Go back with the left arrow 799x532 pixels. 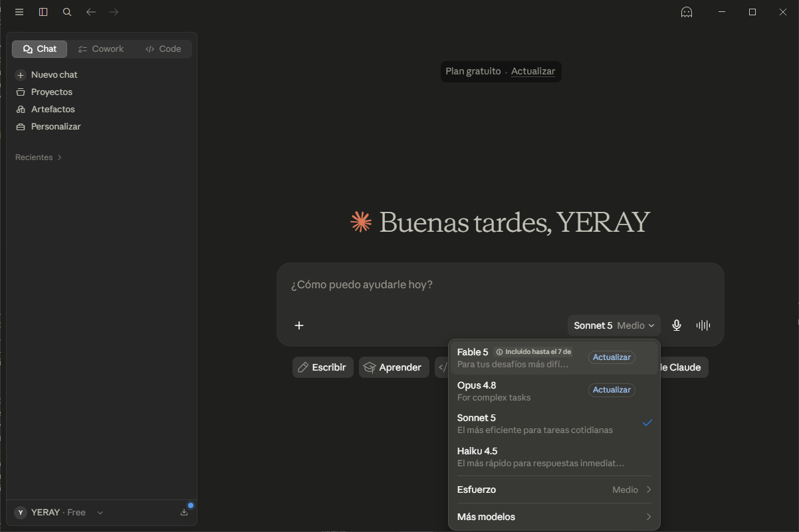point(91,12)
